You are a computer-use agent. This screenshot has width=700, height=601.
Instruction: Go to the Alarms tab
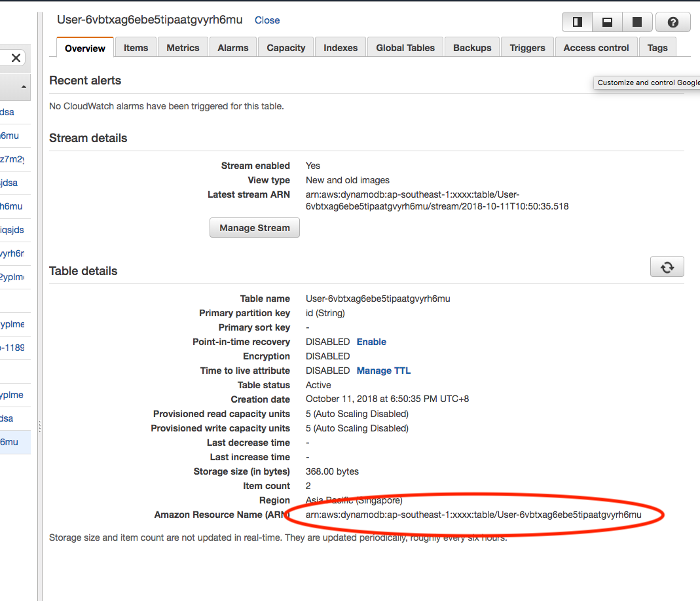(233, 48)
